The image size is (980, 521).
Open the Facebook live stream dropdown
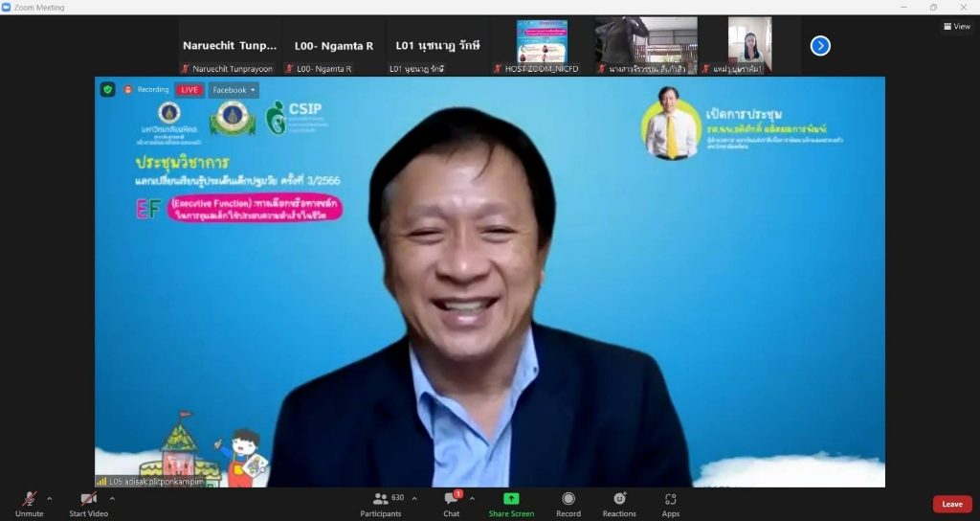coord(234,90)
